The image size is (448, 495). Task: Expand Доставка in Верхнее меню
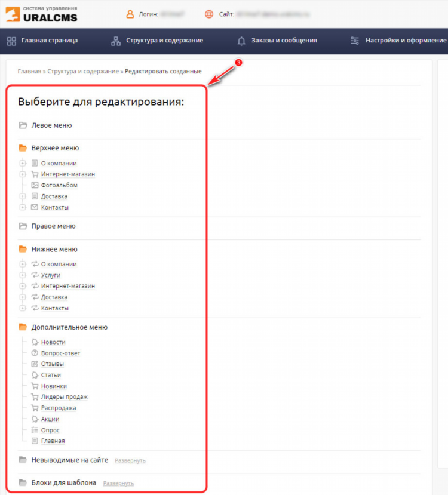[23, 196]
